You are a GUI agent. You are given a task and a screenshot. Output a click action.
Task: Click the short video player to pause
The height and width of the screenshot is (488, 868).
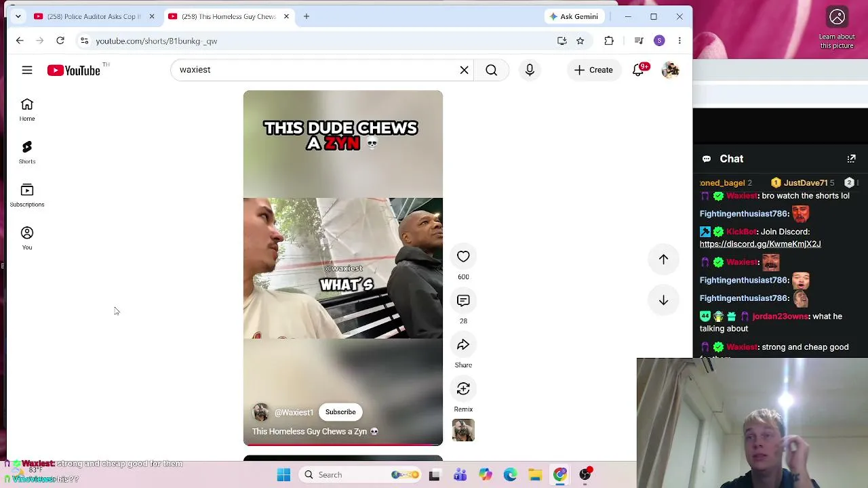[x=343, y=268]
